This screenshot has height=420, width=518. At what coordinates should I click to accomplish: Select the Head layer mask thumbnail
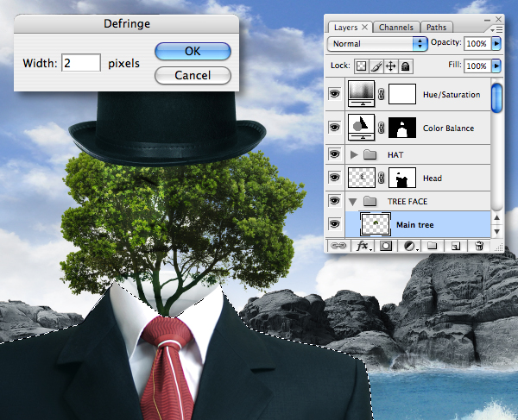402,178
